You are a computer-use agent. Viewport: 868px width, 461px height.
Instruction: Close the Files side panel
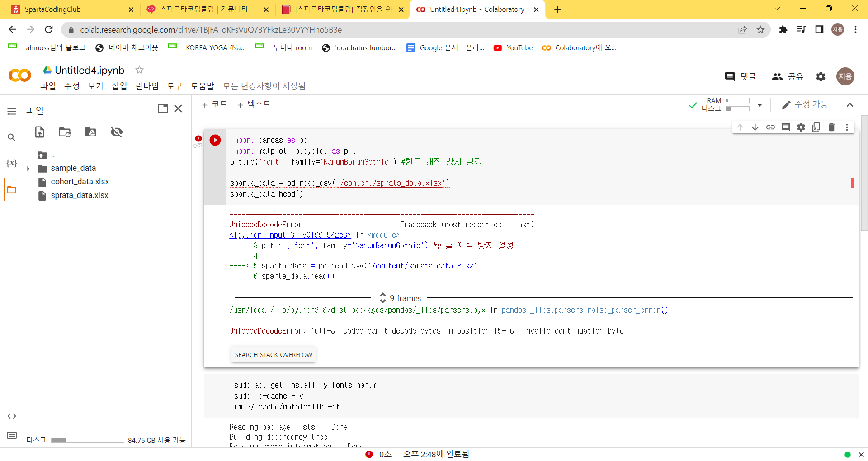point(178,108)
